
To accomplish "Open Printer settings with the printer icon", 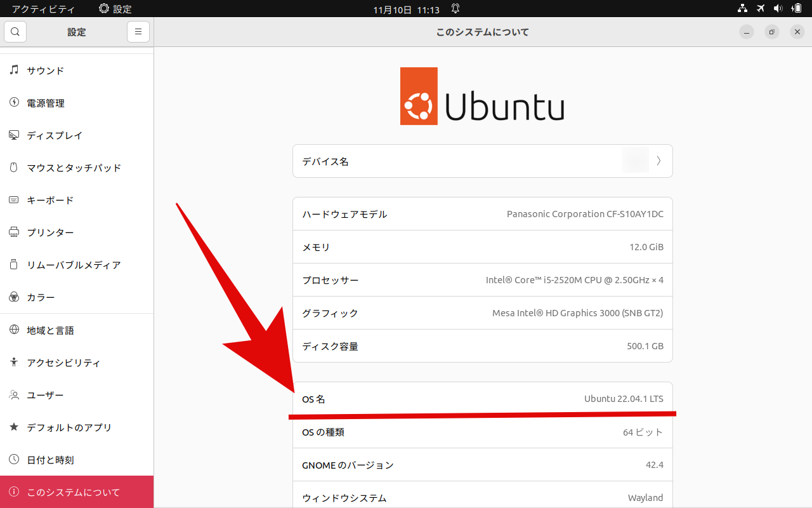I will pyautogui.click(x=13, y=232).
